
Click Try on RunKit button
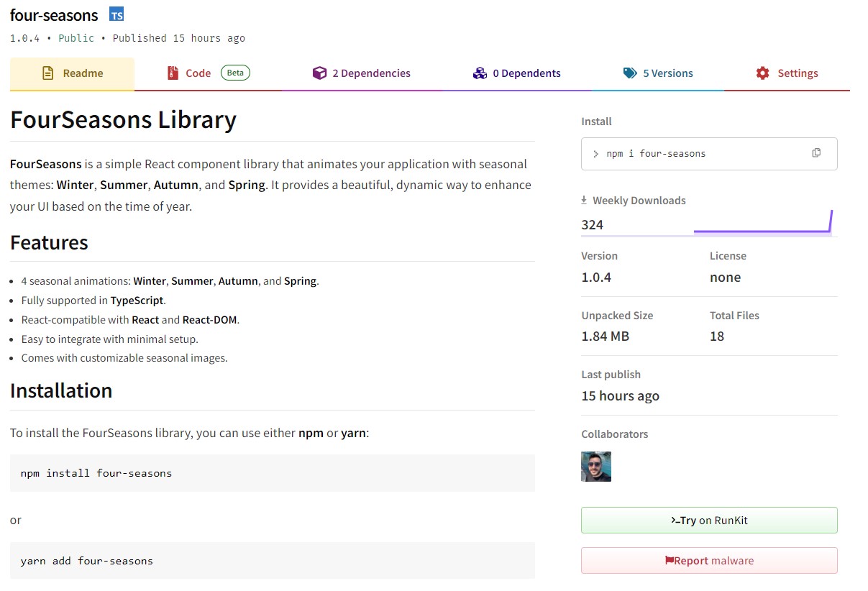(x=709, y=521)
